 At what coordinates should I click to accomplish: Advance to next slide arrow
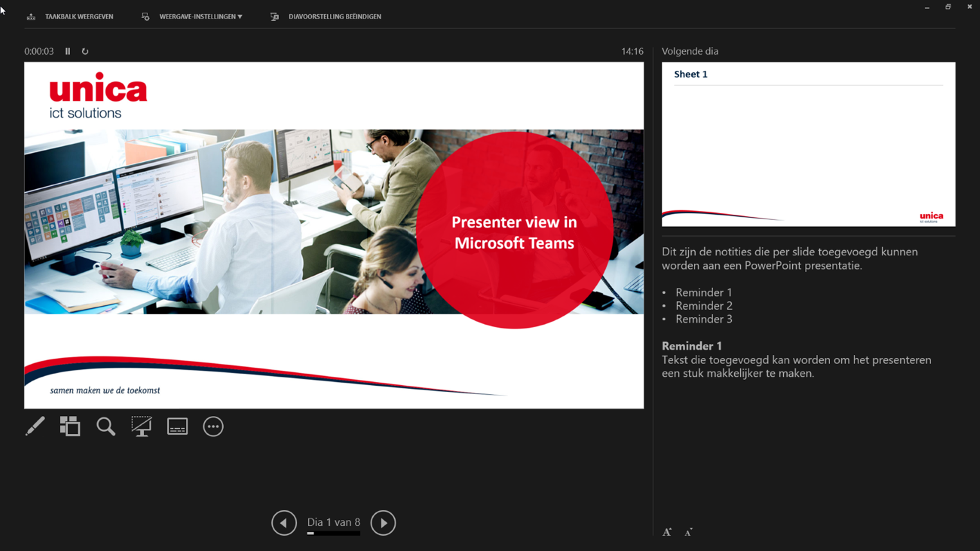383,523
